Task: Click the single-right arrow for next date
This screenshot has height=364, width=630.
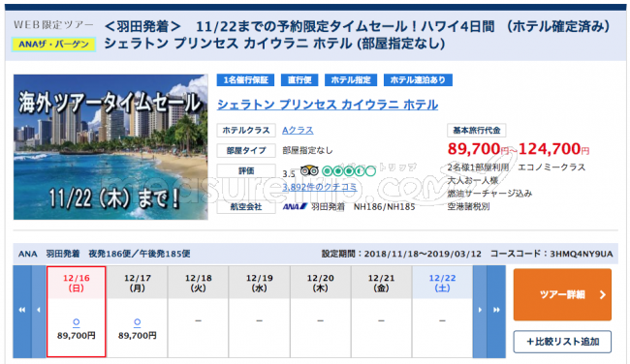Action: (480, 311)
